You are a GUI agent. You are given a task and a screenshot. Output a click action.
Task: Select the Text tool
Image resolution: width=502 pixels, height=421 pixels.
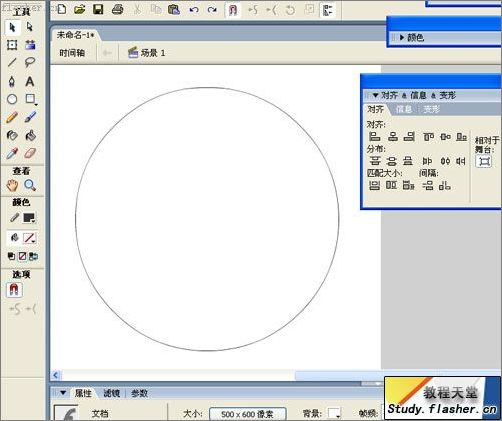pyautogui.click(x=30, y=81)
